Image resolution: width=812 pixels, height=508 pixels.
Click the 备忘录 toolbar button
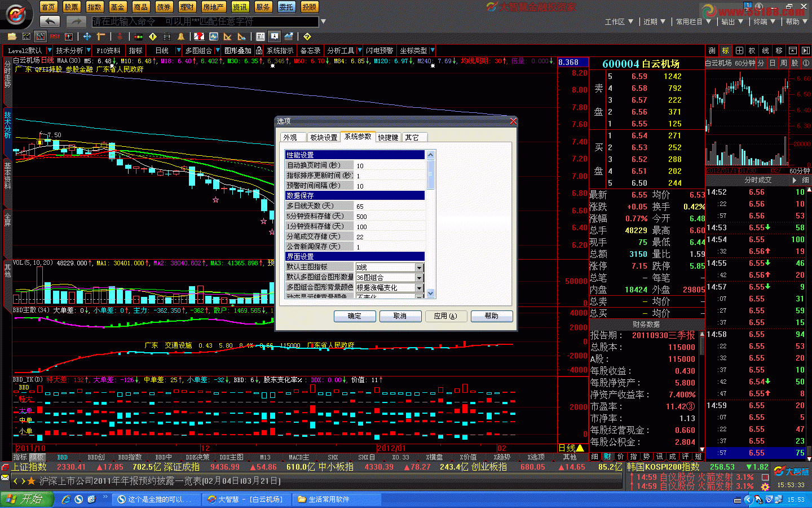(310, 50)
